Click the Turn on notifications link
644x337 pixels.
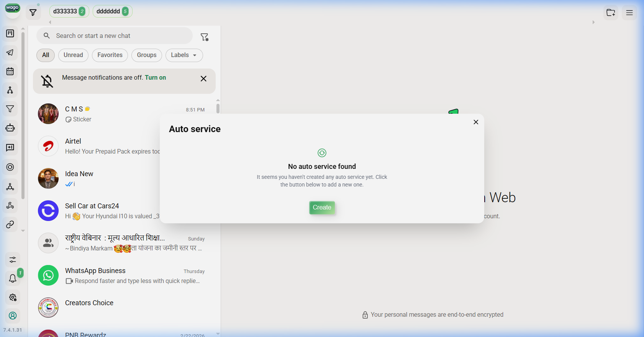155,77
